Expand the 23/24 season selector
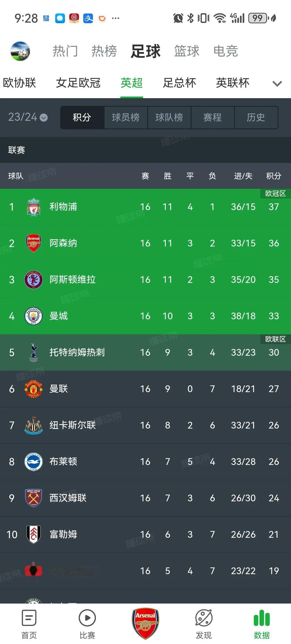 click(27, 117)
